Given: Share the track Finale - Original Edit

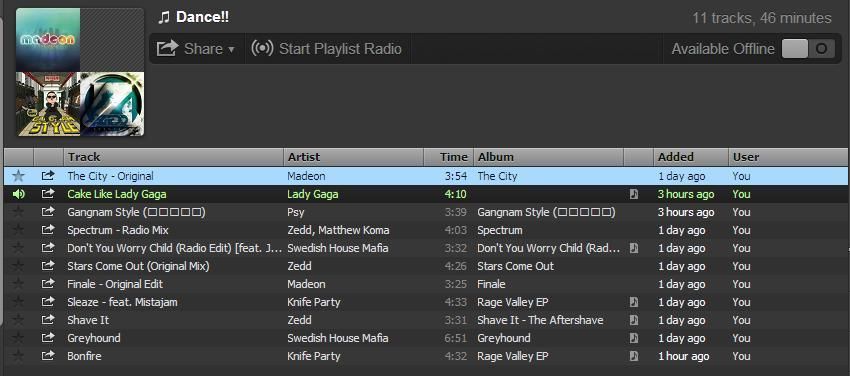Looking at the screenshot, I should coord(48,284).
